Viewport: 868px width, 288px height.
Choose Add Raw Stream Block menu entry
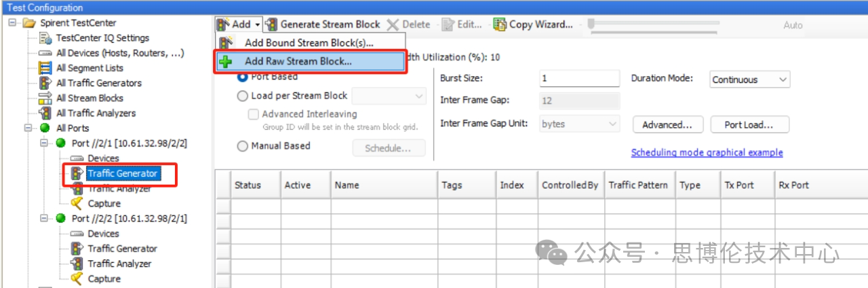(x=298, y=61)
